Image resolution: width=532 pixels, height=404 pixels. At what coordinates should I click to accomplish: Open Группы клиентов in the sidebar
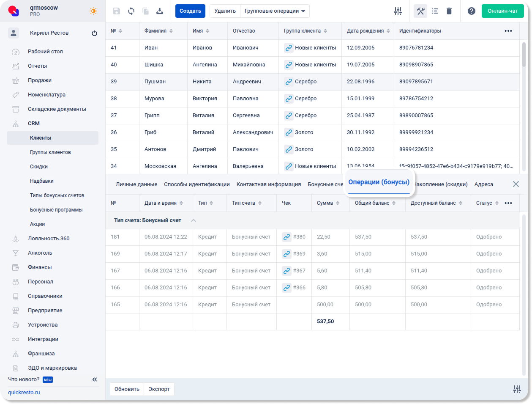click(x=50, y=152)
